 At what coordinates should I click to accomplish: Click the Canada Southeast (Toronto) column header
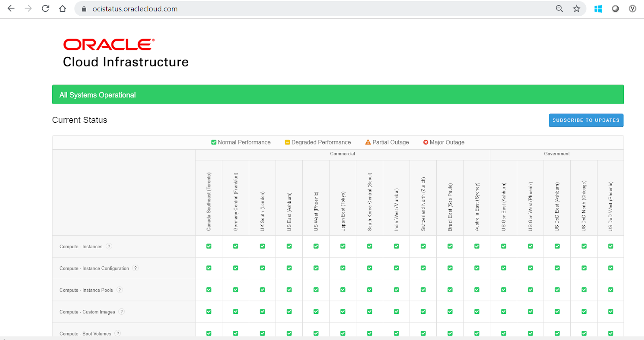tap(209, 202)
